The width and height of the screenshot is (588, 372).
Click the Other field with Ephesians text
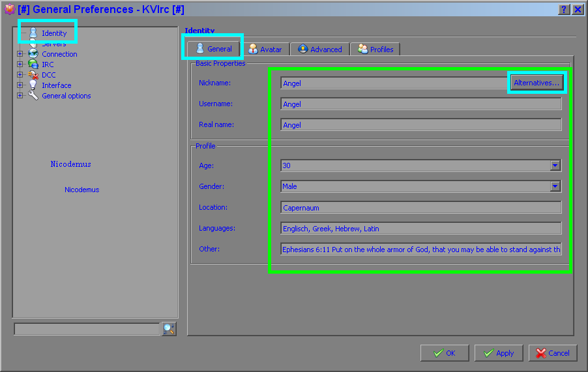pyautogui.click(x=420, y=250)
